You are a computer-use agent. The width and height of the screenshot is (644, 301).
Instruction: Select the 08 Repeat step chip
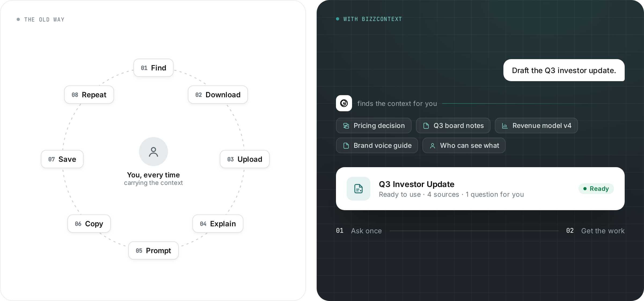(x=89, y=95)
